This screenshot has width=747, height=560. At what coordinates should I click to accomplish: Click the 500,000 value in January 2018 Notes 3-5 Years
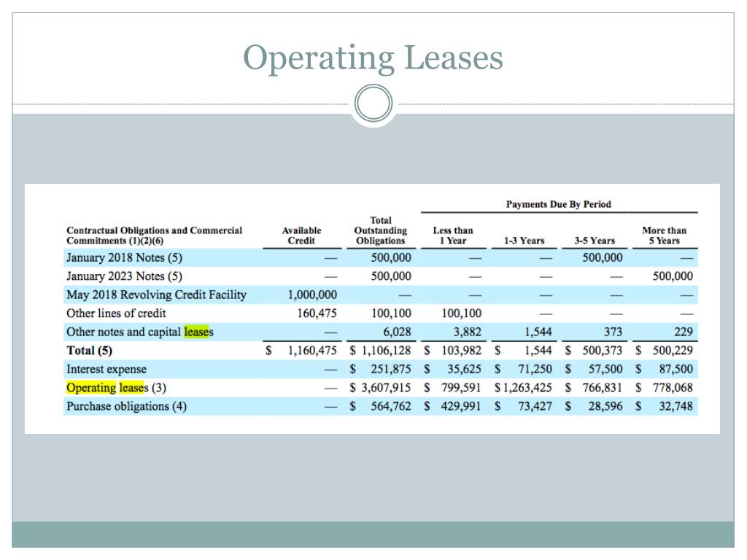[x=602, y=257]
